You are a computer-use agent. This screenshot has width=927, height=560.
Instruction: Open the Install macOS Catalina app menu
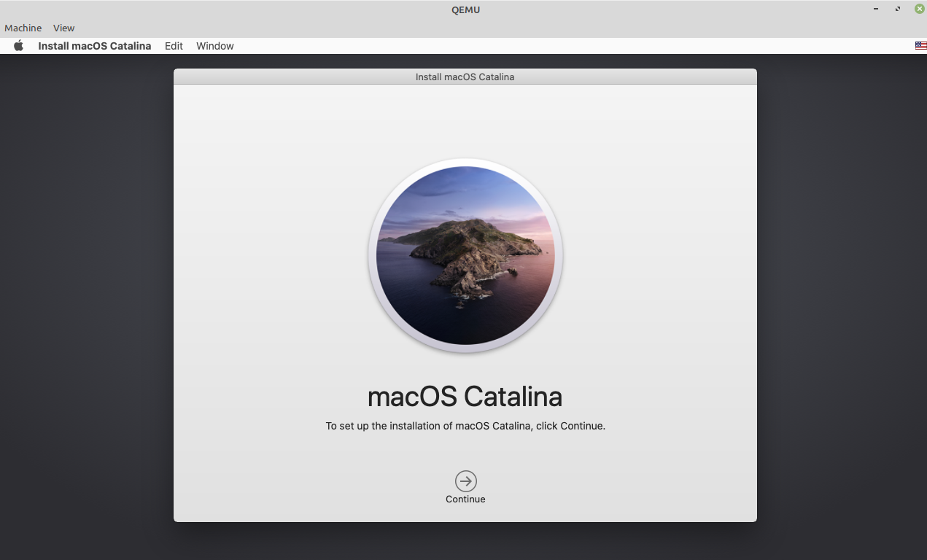coord(94,45)
